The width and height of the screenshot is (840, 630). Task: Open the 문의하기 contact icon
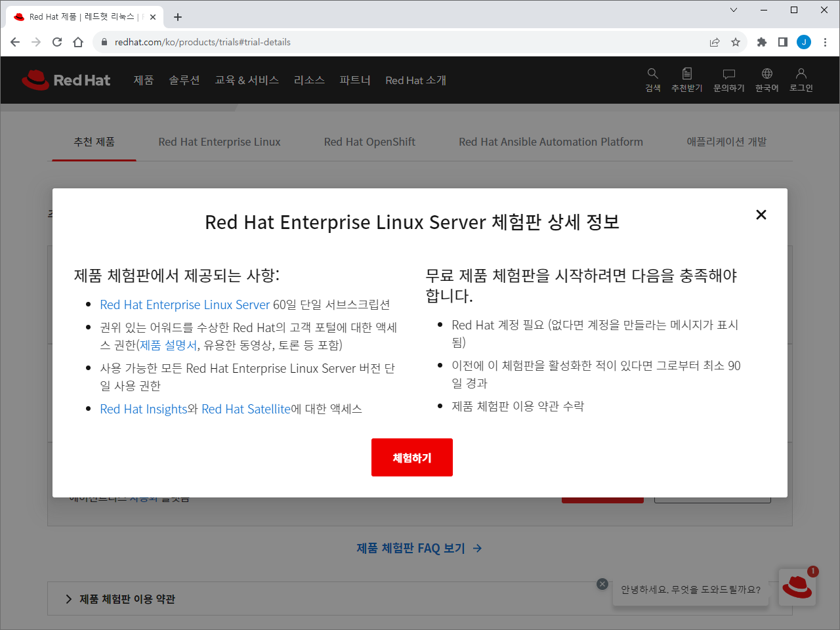[x=729, y=80]
